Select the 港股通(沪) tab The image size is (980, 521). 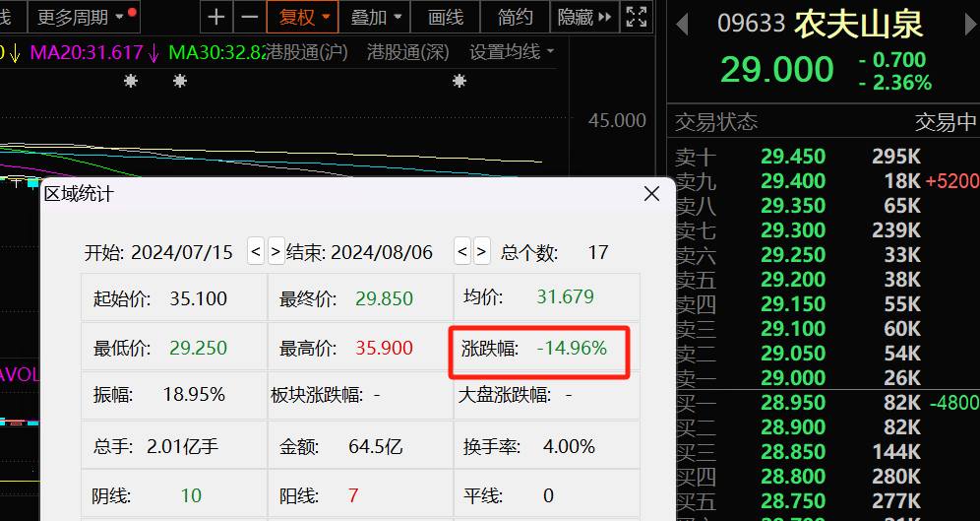(306, 52)
